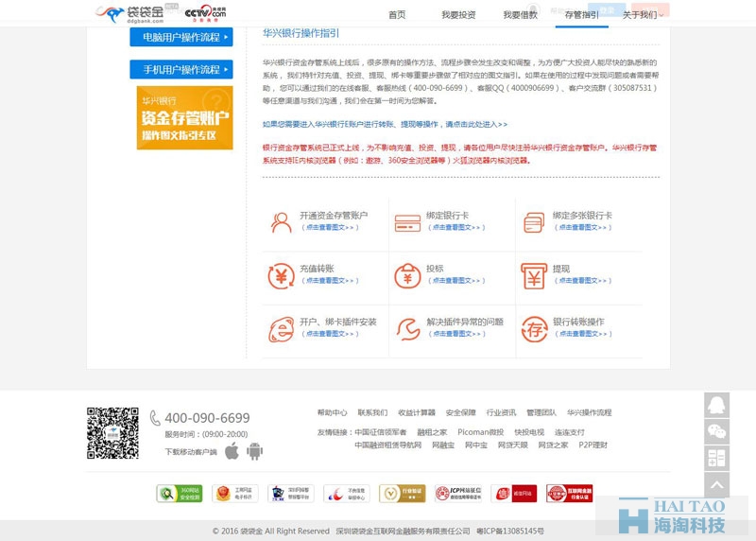Open the 管理团队 footer link
Image resolution: width=756 pixels, height=541 pixels.
point(541,412)
